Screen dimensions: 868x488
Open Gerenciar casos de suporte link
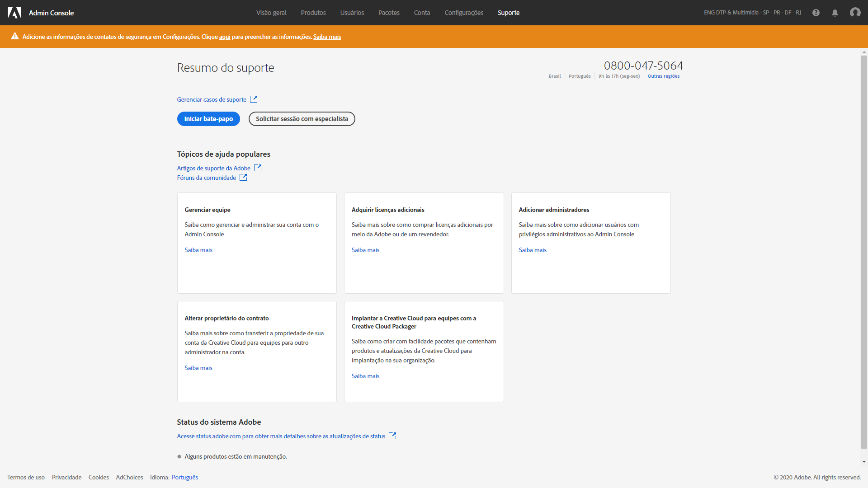pos(212,99)
